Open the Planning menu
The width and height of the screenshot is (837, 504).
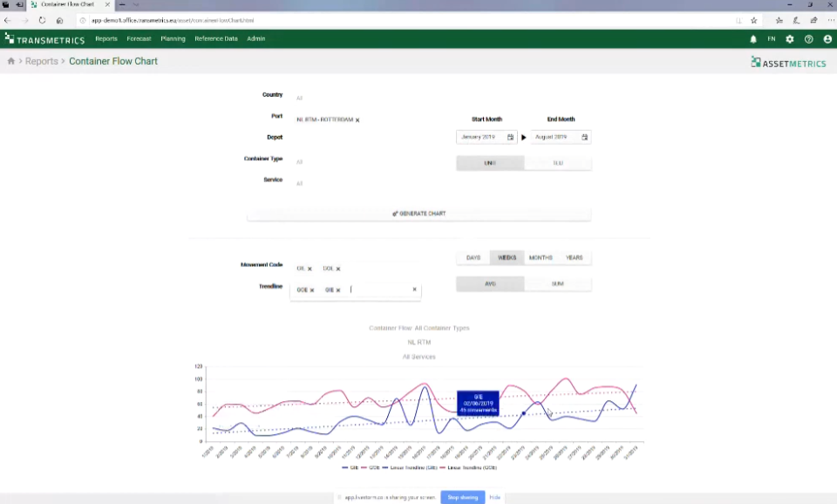pyautogui.click(x=173, y=38)
